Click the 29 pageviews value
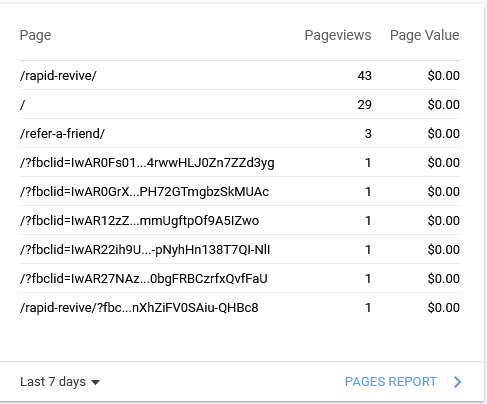 tap(364, 105)
